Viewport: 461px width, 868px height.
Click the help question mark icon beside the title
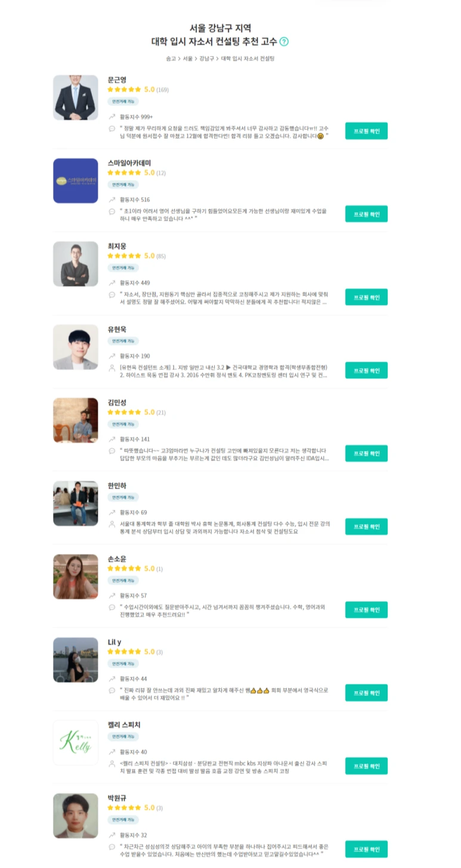coord(284,42)
